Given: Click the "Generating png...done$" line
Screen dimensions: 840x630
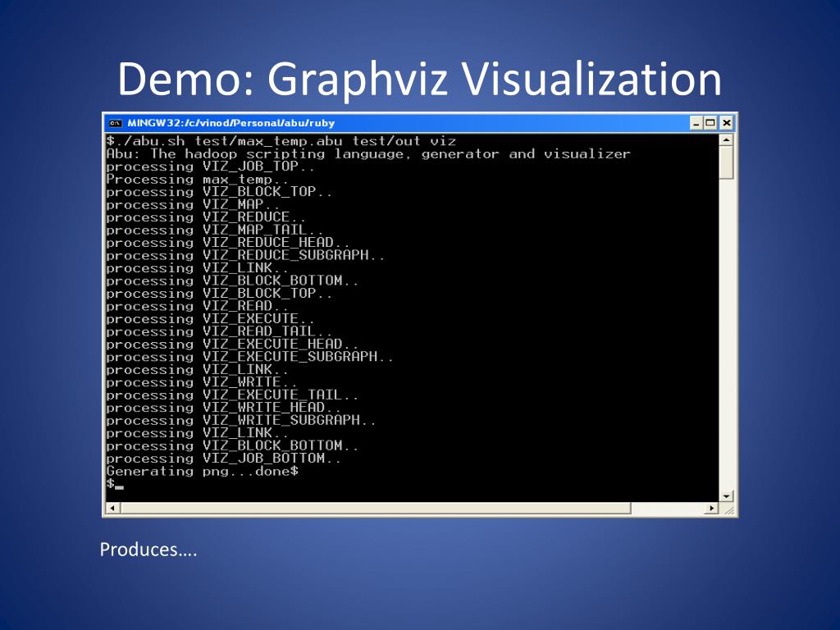Looking at the screenshot, I should tap(202, 472).
